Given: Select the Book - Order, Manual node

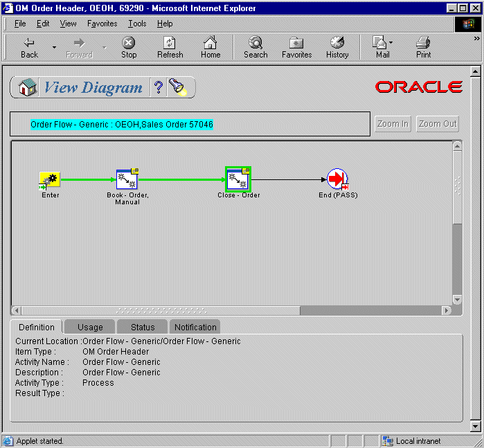Looking at the screenshot, I should (127, 179).
